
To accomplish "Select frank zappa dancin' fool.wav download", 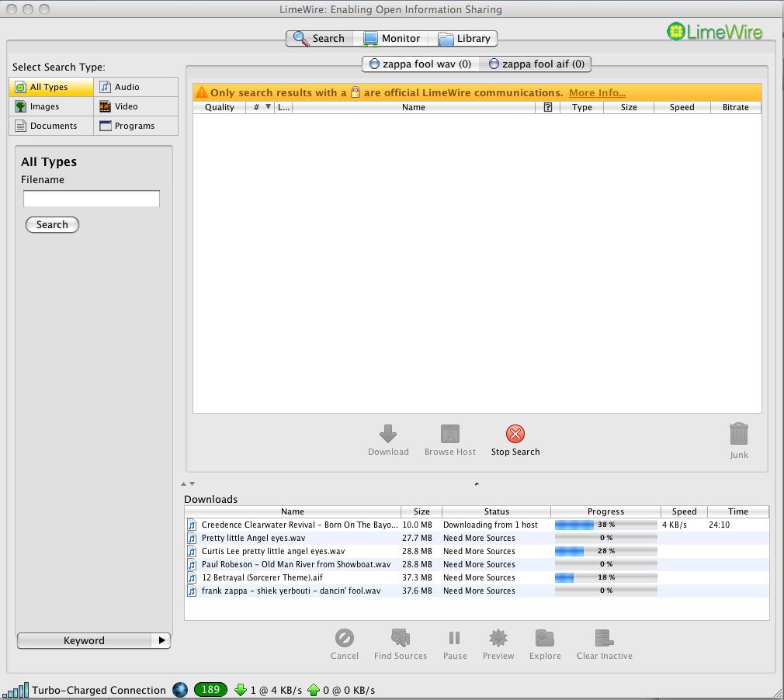I will tap(477, 591).
